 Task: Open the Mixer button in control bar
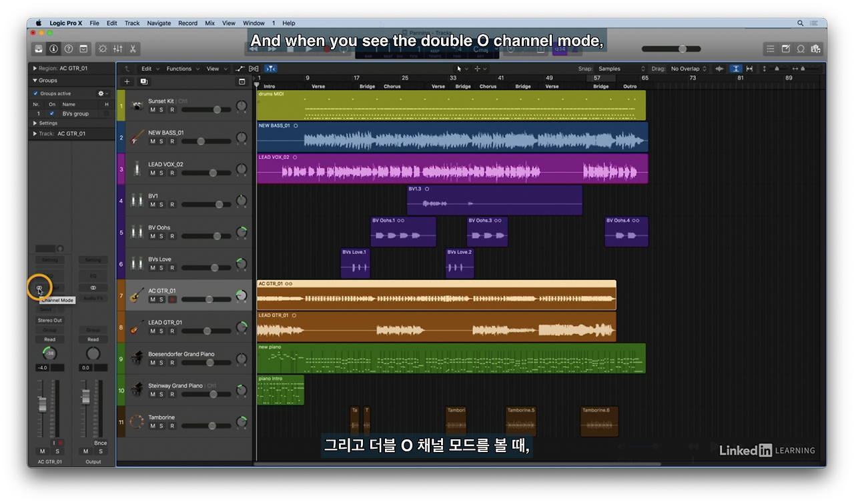pyautogui.click(x=118, y=49)
